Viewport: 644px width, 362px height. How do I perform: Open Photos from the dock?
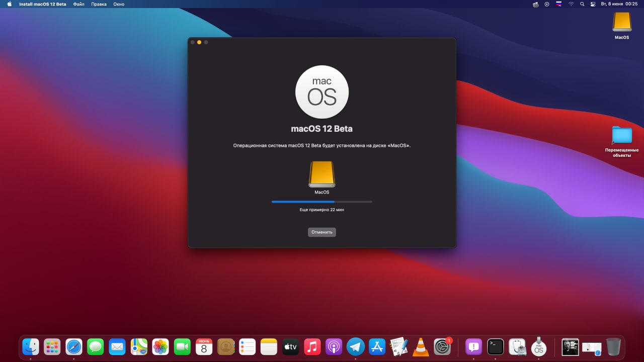pos(160,346)
